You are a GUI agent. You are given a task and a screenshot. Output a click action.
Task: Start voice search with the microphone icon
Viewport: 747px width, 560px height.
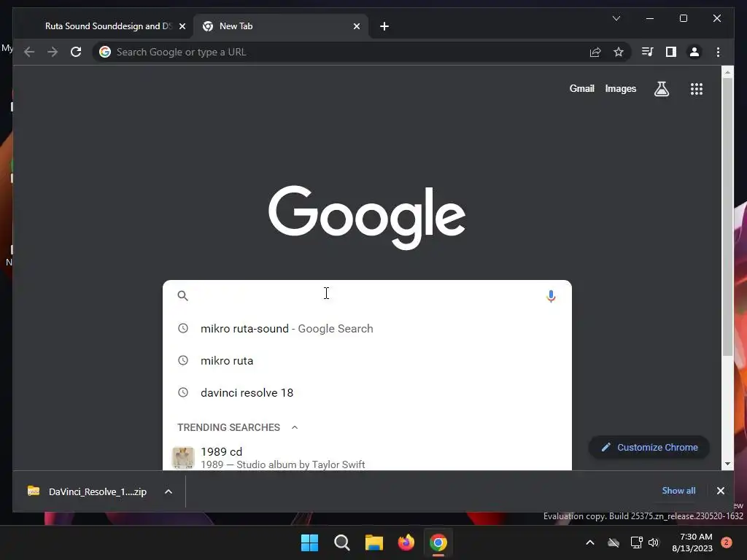click(551, 296)
